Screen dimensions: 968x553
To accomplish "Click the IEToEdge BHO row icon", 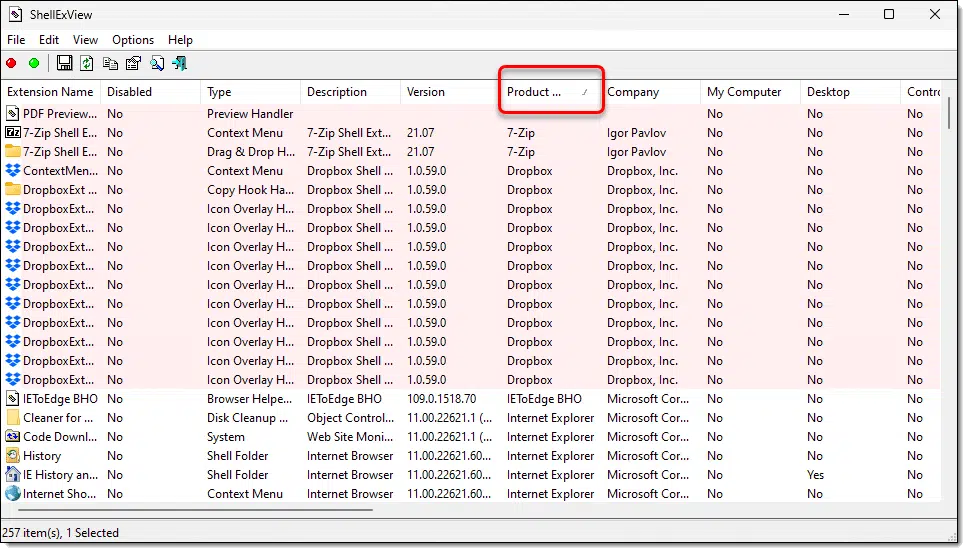I will pos(12,399).
